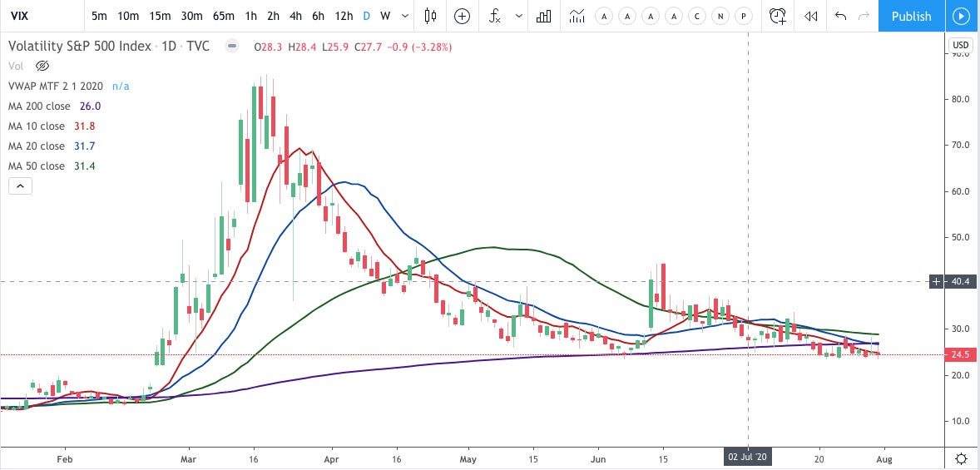Open the candlestick chart type selector
This screenshot has height=470, width=980.
430,17
